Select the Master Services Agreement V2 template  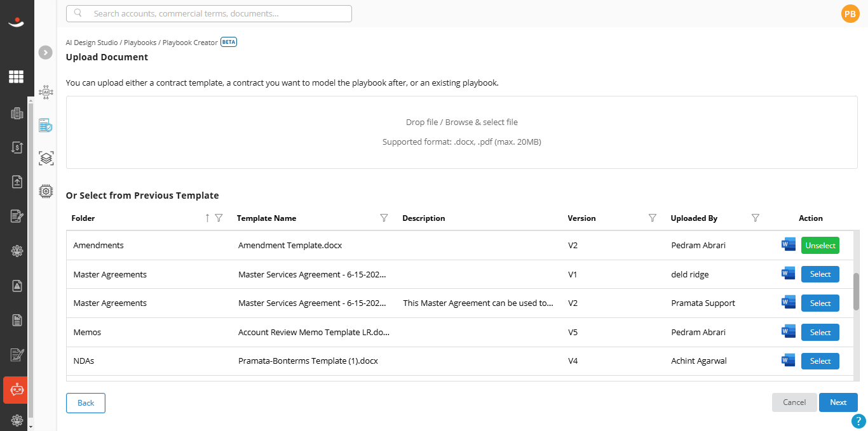820,303
